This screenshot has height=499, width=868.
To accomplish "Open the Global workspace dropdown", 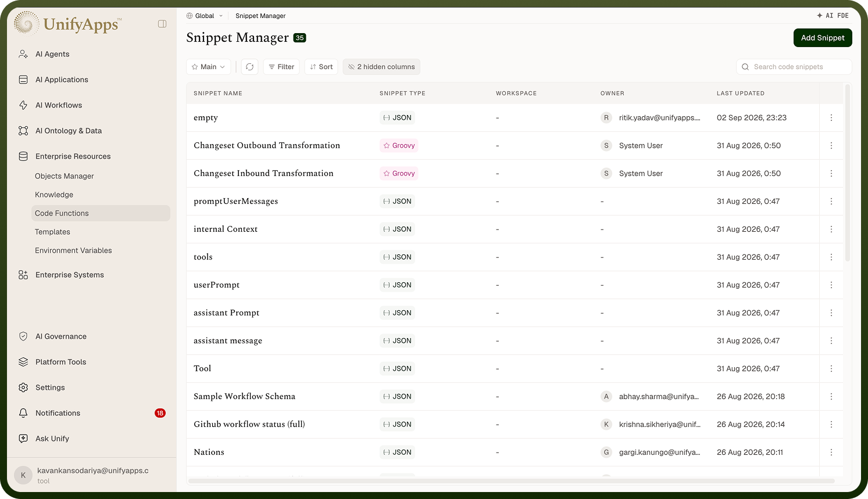I will point(205,16).
